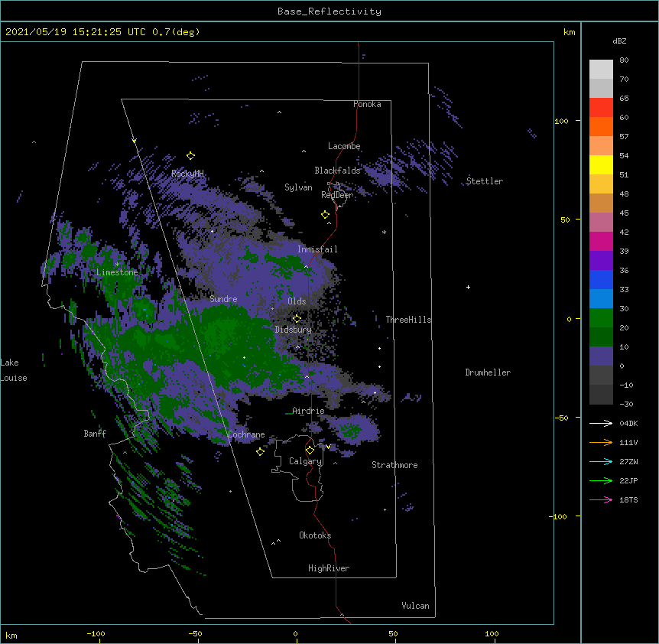Click the Stettler label
Viewport: 659px width, 644px height.
pyautogui.click(x=485, y=181)
